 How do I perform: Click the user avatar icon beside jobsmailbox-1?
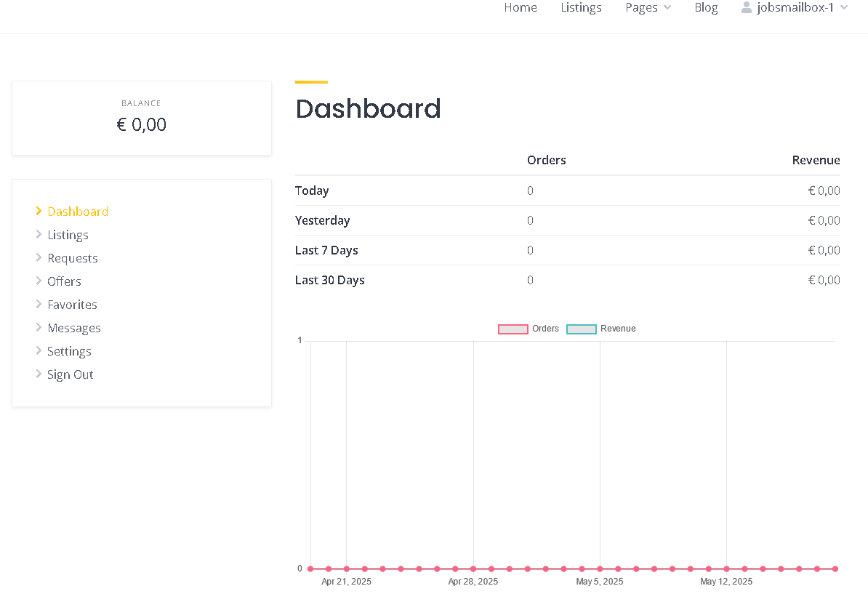point(746,7)
